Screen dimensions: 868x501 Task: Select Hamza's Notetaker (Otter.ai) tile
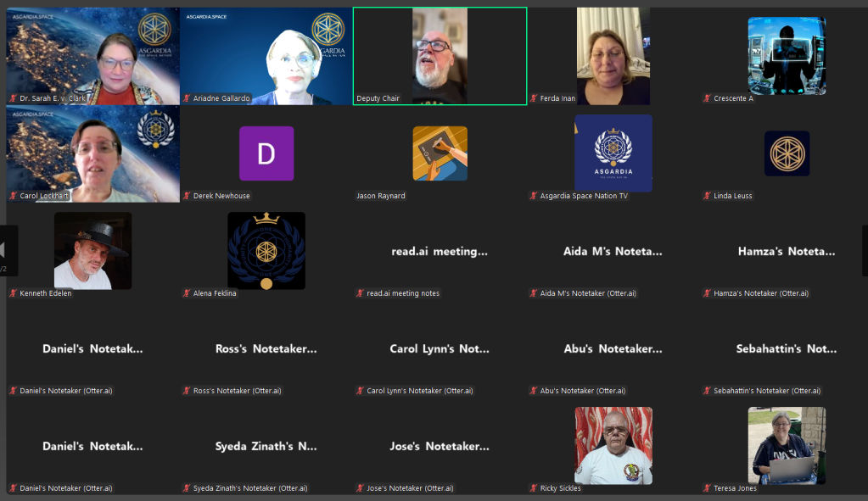(x=787, y=252)
